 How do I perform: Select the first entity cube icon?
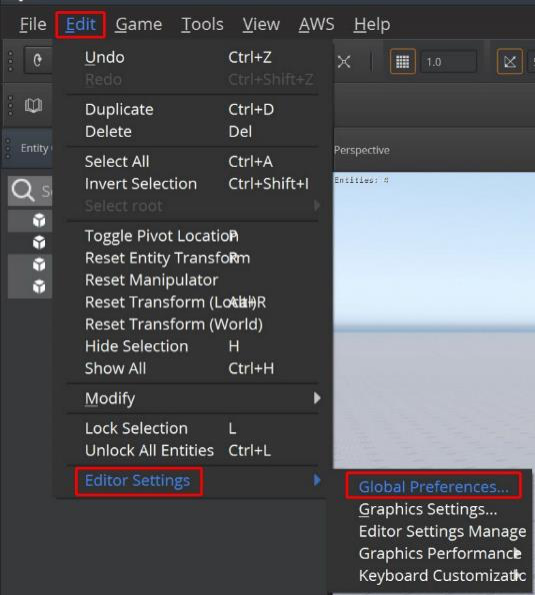point(39,220)
